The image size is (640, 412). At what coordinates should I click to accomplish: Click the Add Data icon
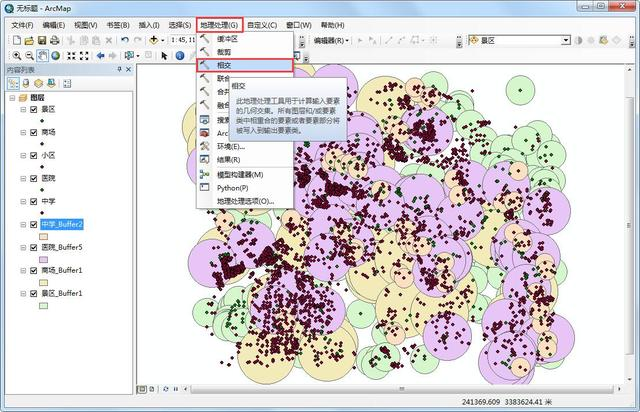pos(153,40)
